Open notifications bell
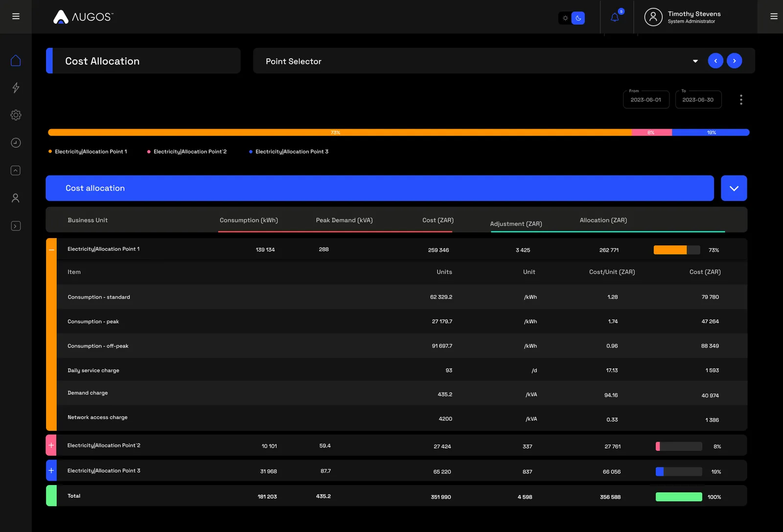Image resolution: width=783 pixels, height=532 pixels. [x=615, y=18]
